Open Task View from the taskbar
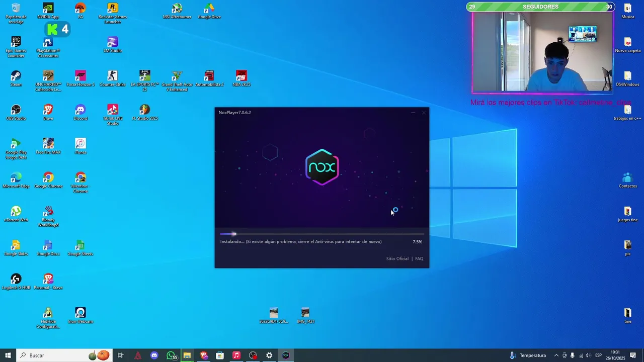644x362 pixels. click(x=121, y=355)
